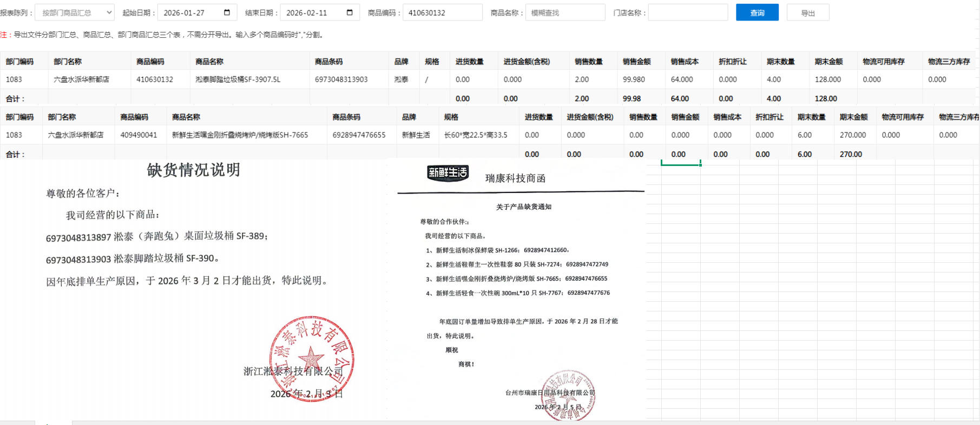
Task: Click the red 浙江淞泰科技 company stamp
Action: point(312,358)
